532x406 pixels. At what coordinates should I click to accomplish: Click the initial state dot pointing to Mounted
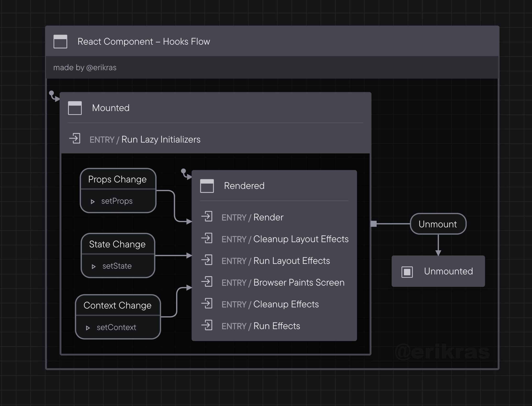(x=52, y=93)
